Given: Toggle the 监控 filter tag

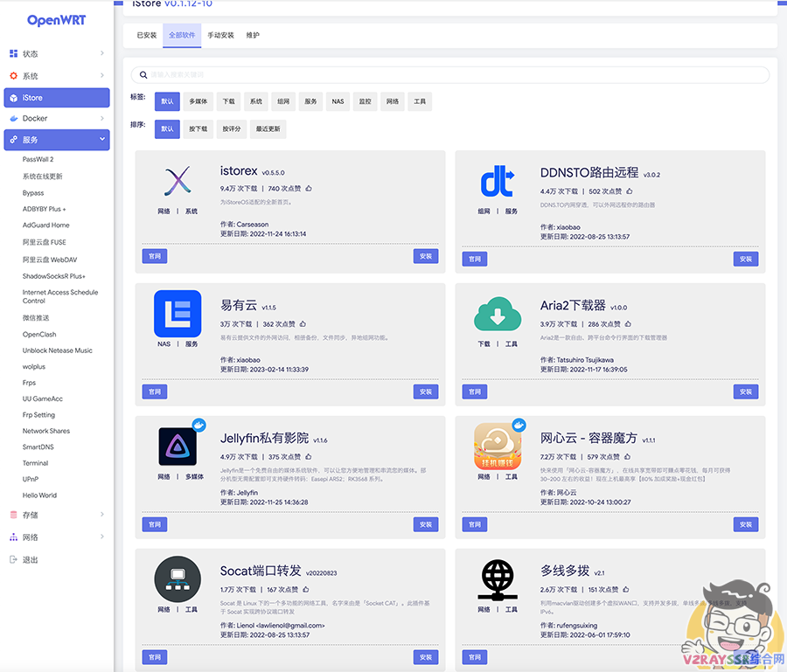Looking at the screenshot, I should click(x=366, y=101).
